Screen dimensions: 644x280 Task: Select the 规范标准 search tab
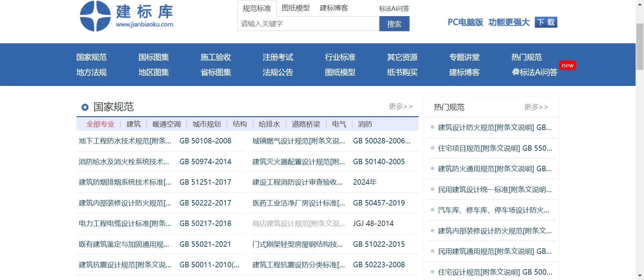257,8
